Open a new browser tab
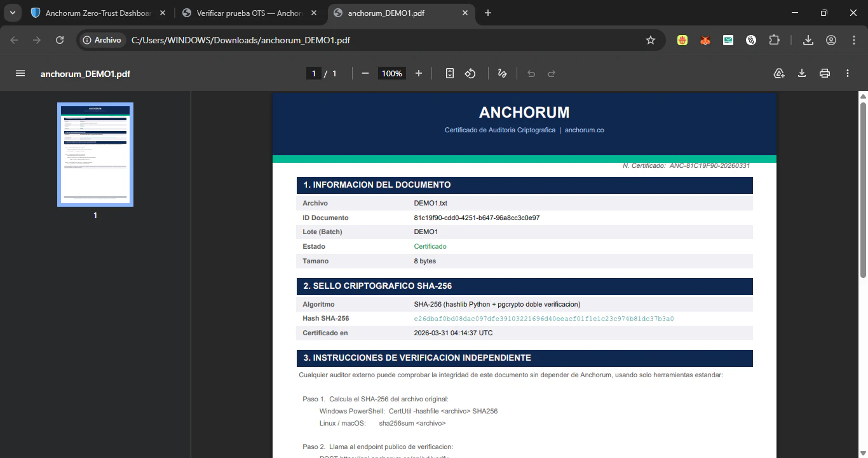Image resolution: width=868 pixels, height=458 pixels. (x=488, y=13)
